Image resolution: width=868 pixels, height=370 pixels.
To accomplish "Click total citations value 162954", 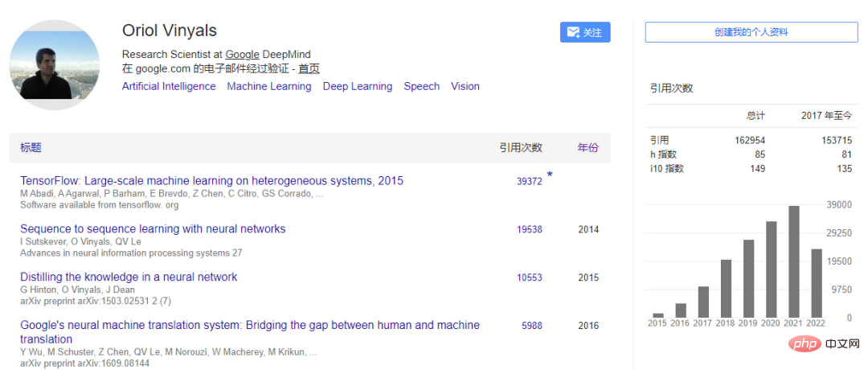I will [x=748, y=140].
